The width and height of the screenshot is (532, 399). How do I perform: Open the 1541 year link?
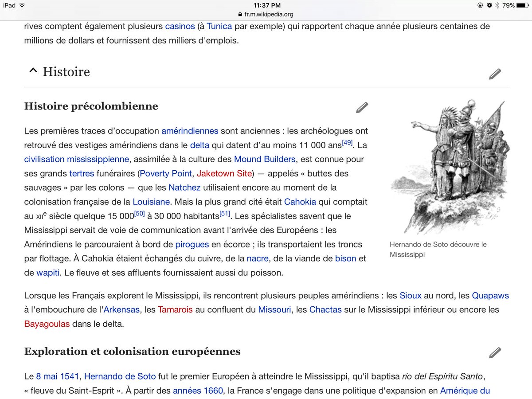coord(70,377)
